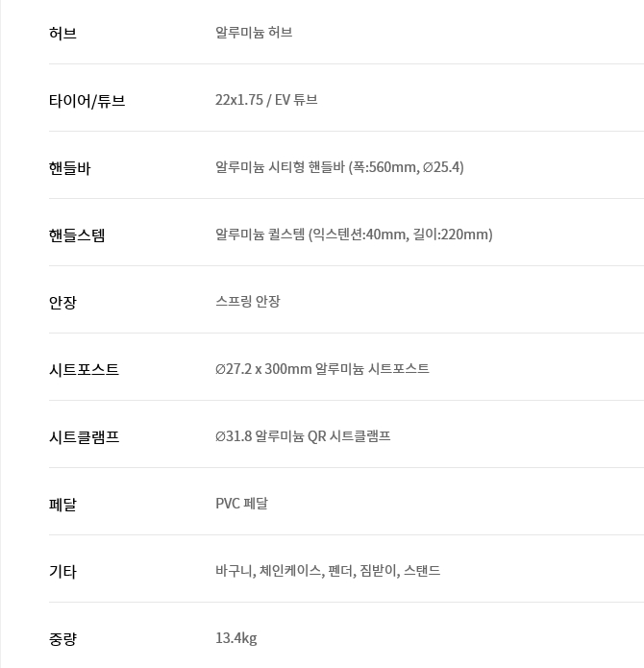Click the 시트포스트 spec label

[x=84, y=370]
